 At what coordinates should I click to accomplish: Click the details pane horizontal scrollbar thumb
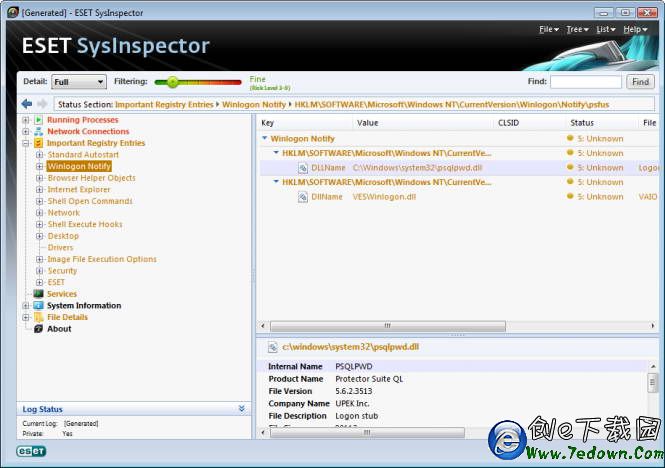(x=367, y=432)
